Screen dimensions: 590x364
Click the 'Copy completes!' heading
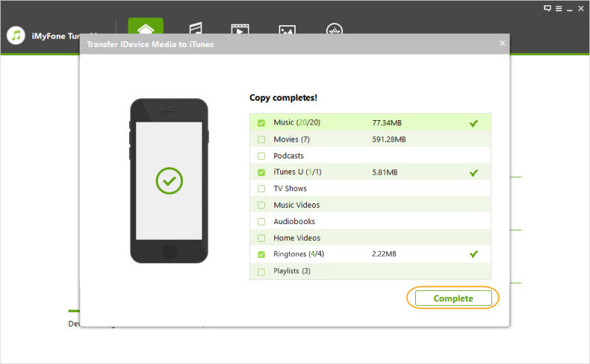point(283,98)
